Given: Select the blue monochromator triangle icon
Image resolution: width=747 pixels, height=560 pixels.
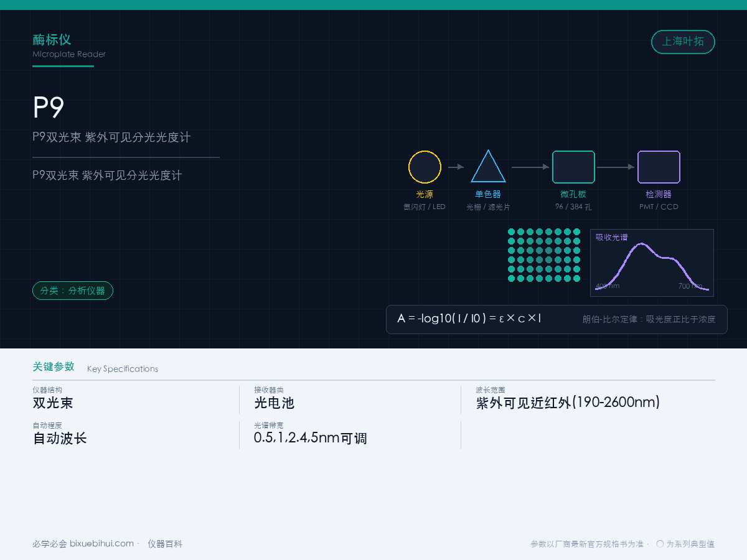Looking at the screenshot, I should click(488, 166).
